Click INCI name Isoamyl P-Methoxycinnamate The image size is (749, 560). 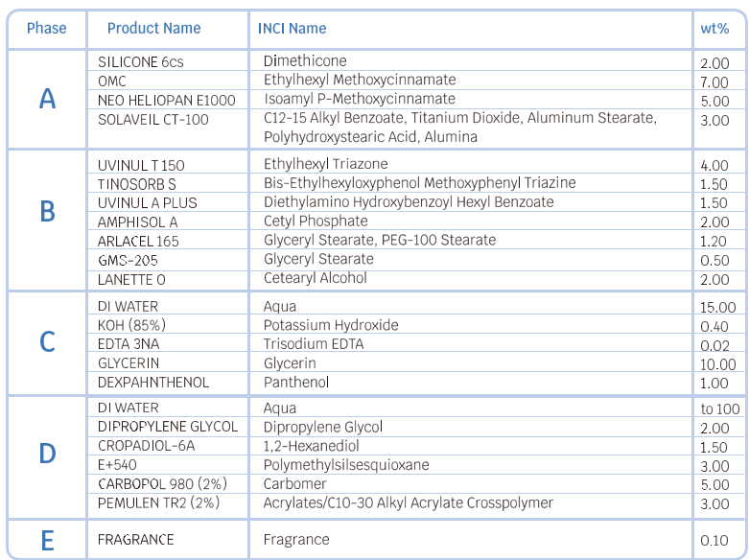pyautogui.click(x=360, y=99)
